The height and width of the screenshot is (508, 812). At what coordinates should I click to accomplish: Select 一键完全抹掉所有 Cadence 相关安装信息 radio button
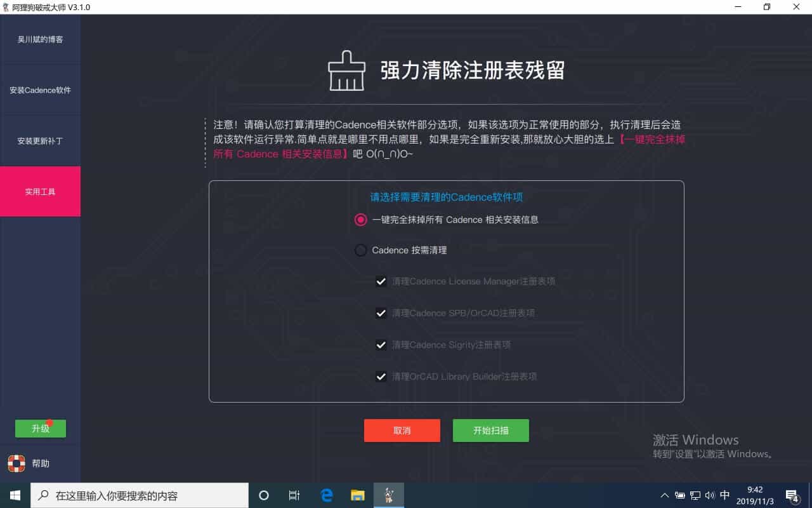360,220
